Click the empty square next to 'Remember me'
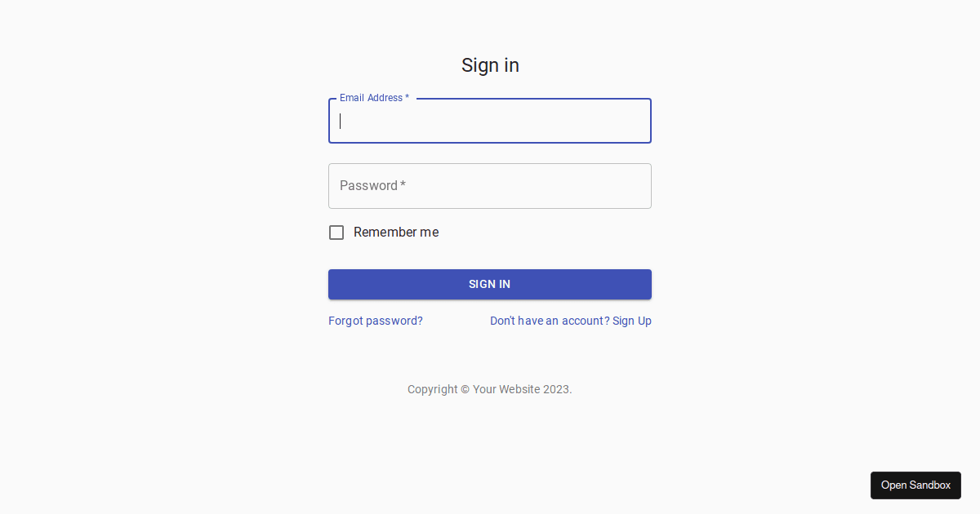This screenshot has width=980, height=514. pyautogui.click(x=336, y=233)
